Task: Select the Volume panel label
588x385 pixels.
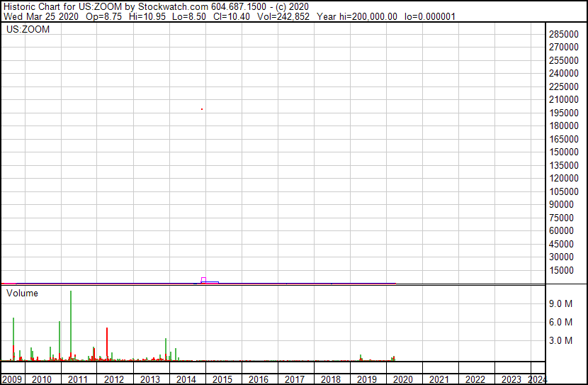Action: coord(22,293)
